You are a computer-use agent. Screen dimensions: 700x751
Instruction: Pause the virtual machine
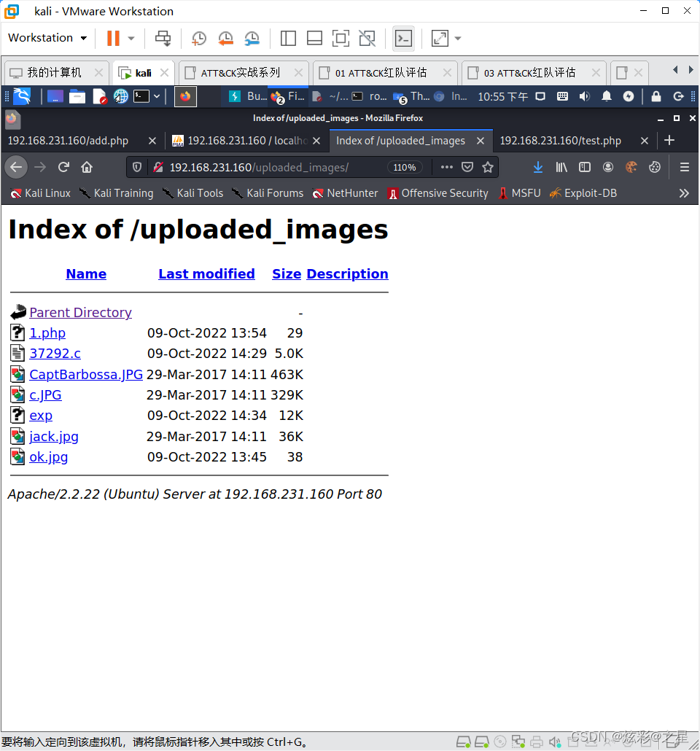[x=113, y=38]
